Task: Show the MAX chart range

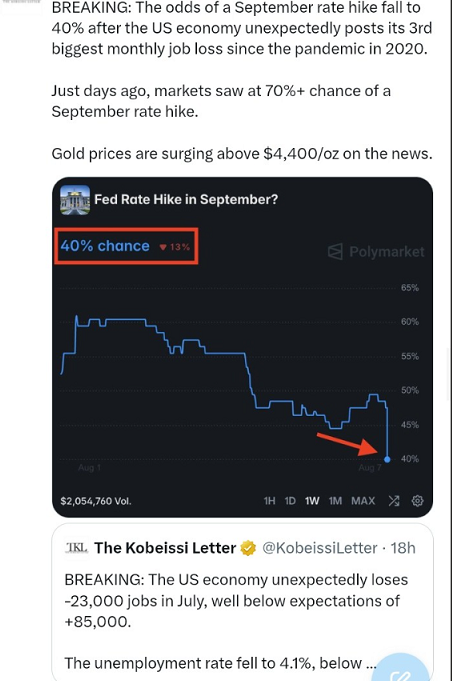Action: (363, 501)
